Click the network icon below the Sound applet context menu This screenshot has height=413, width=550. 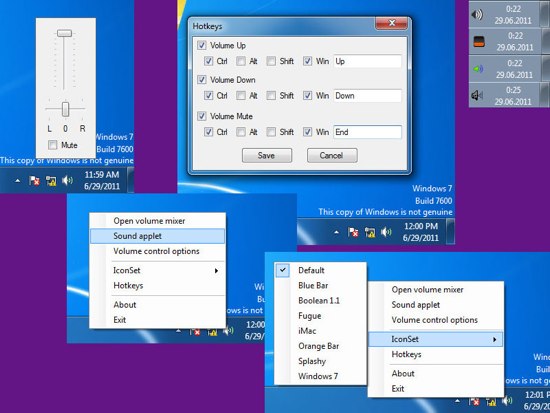[x=212, y=332]
